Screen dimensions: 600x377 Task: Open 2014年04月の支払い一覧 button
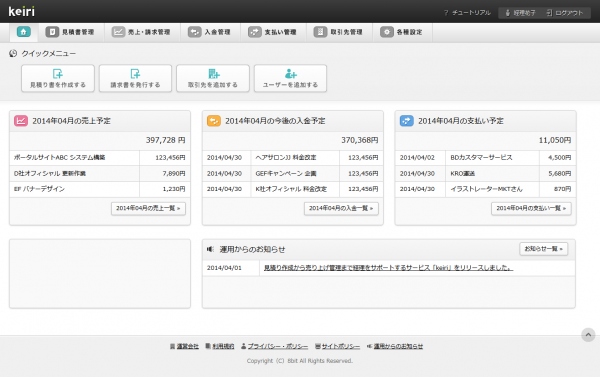[x=531, y=208]
